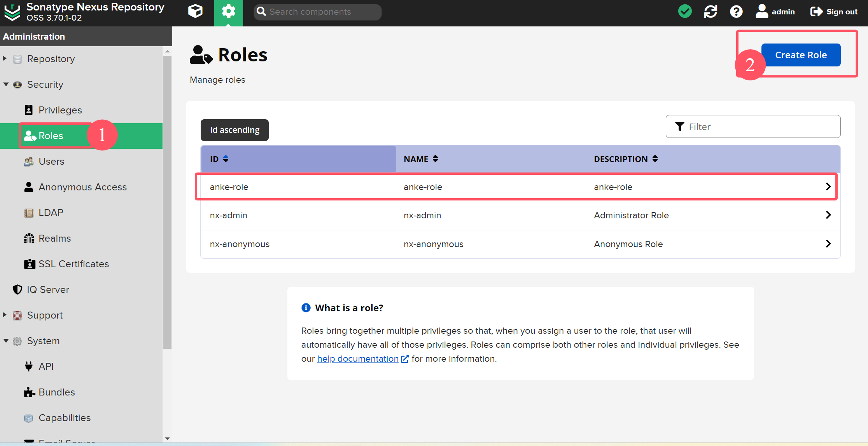Expand the Support tree node

5,315
